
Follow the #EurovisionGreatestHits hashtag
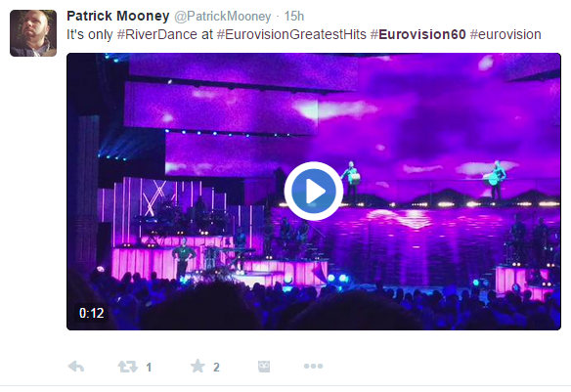291,34
